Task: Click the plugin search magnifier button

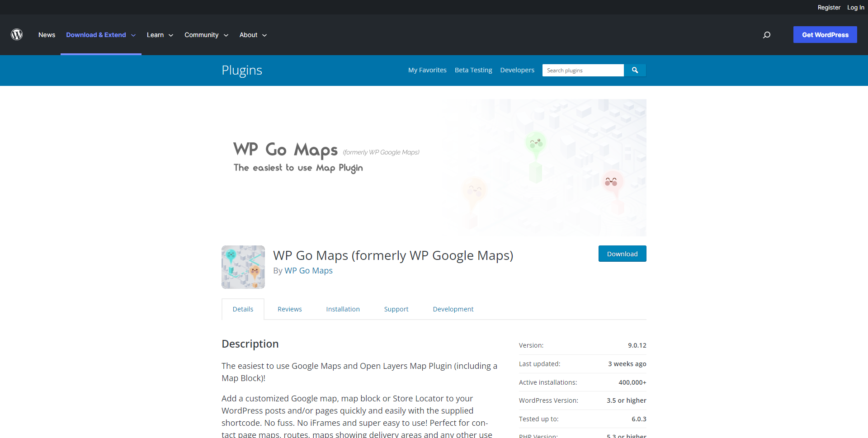Action: click(x=635, y=70)
